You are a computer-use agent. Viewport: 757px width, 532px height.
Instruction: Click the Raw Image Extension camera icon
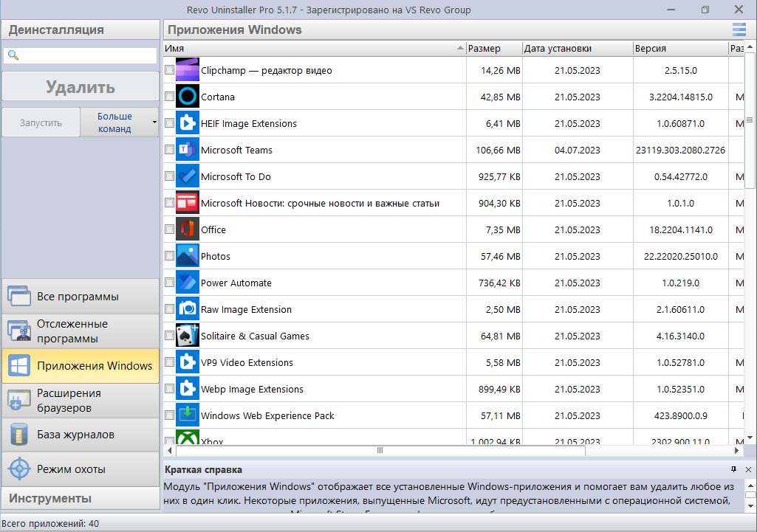click(188, 308)
